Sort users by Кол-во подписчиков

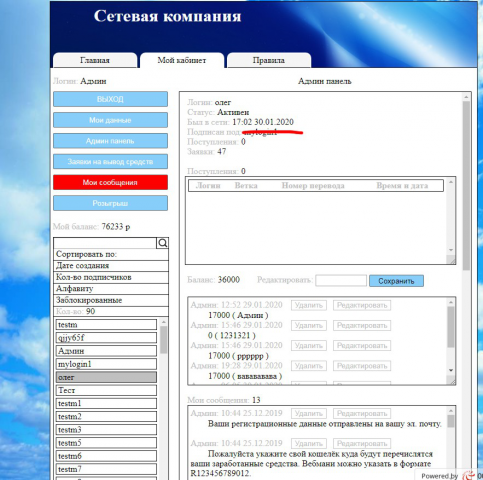(111, 277)
